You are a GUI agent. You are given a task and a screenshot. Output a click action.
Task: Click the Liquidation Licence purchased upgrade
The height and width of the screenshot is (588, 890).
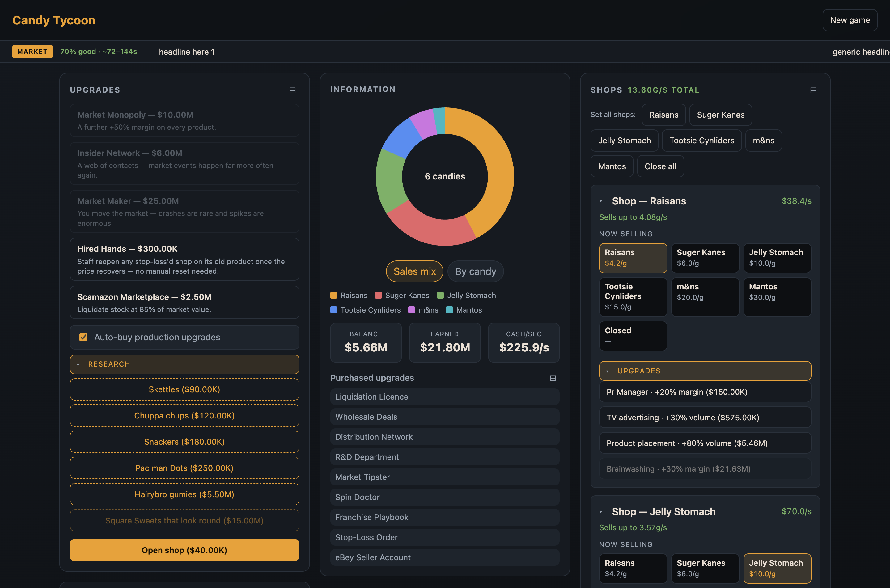coord(445,397)
